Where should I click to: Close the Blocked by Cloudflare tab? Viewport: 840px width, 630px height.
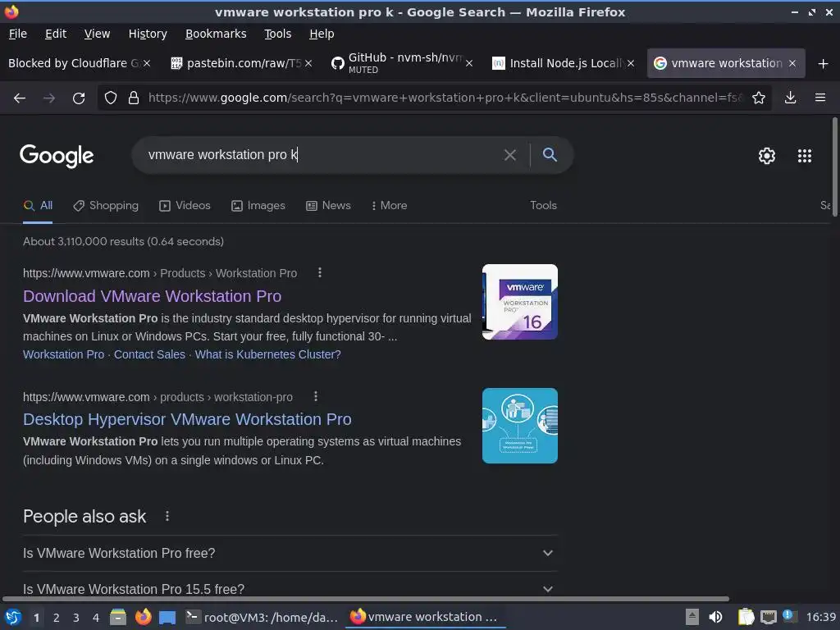(x=147, y=63)
